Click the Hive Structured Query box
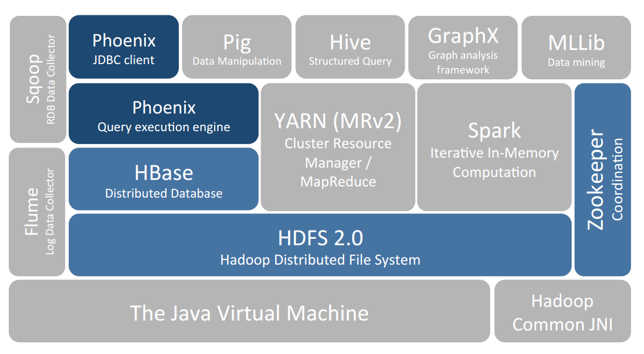This screenshot has height=354, width=644. (350, 47)
